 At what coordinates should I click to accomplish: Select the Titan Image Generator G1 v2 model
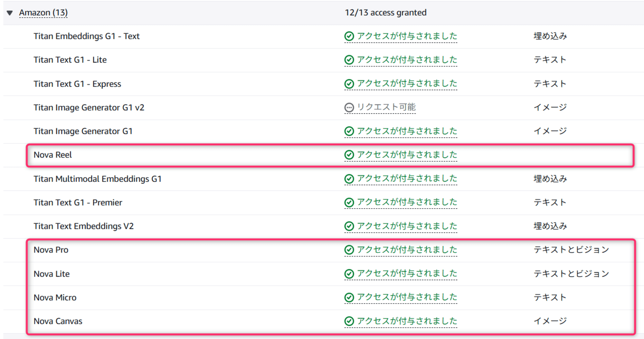click(x=89, y=108)
